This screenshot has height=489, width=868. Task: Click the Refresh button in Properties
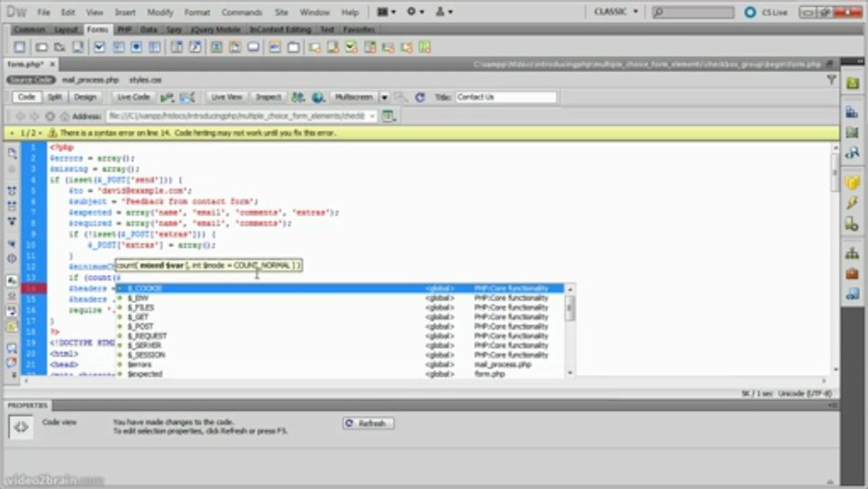click(369, 423)
